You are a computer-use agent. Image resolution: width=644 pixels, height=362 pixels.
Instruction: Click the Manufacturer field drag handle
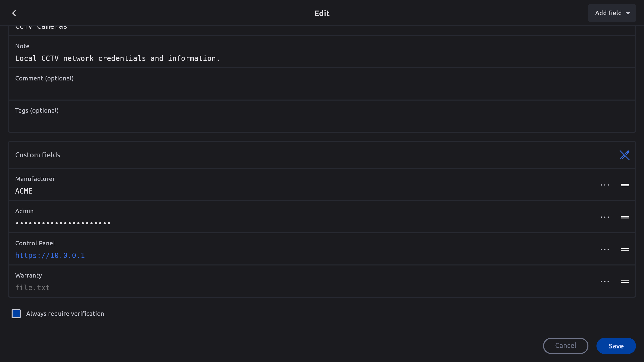[x=625, y=185]
